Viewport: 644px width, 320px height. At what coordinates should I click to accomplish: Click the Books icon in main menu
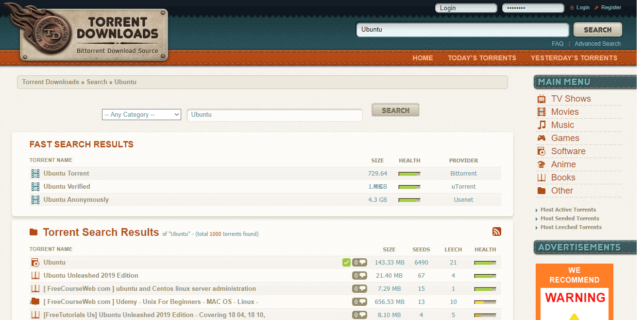pos(541,178)
